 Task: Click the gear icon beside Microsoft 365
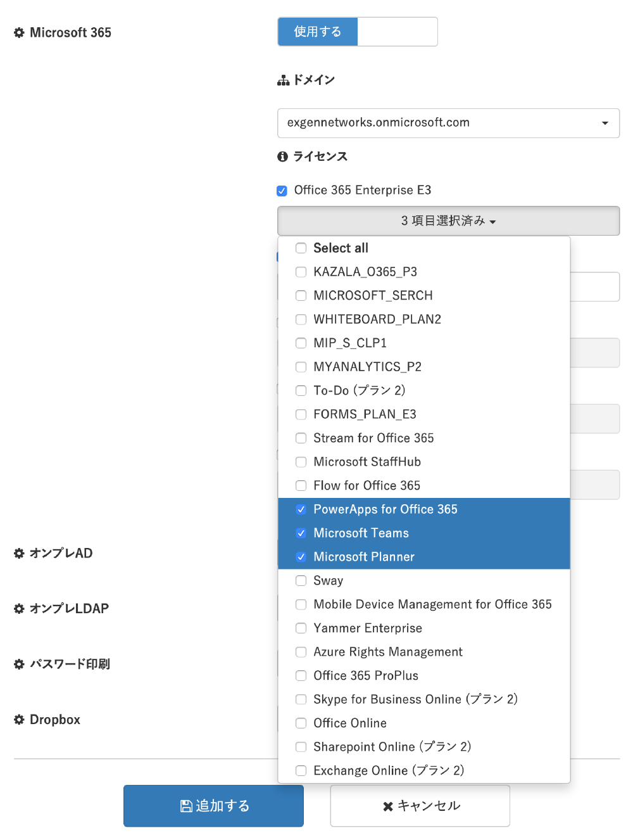click(19, 33)
